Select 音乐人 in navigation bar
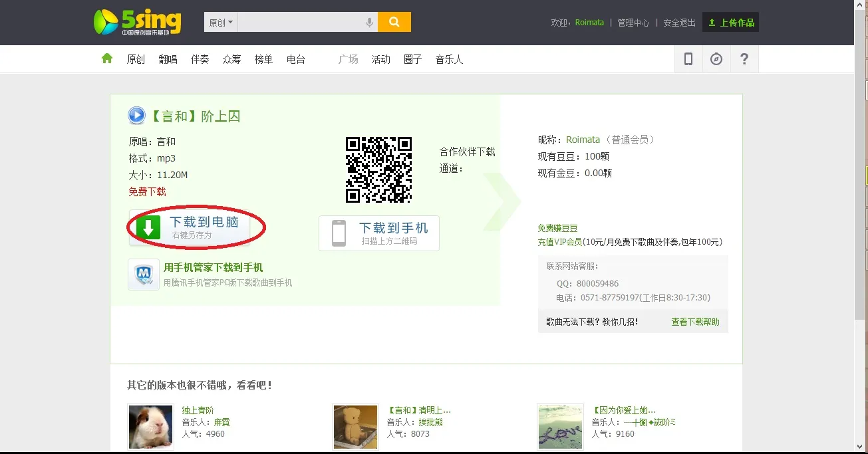 (449, 59)
